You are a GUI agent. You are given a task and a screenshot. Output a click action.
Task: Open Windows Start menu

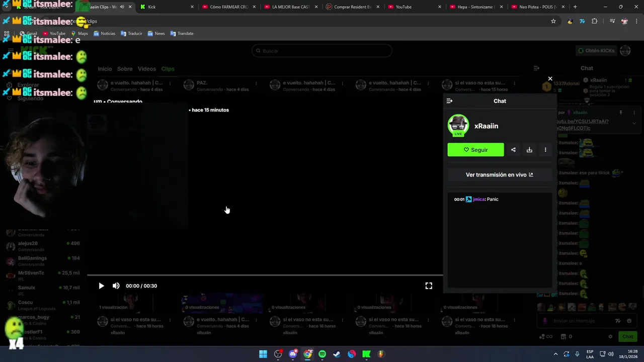[263, 354]
